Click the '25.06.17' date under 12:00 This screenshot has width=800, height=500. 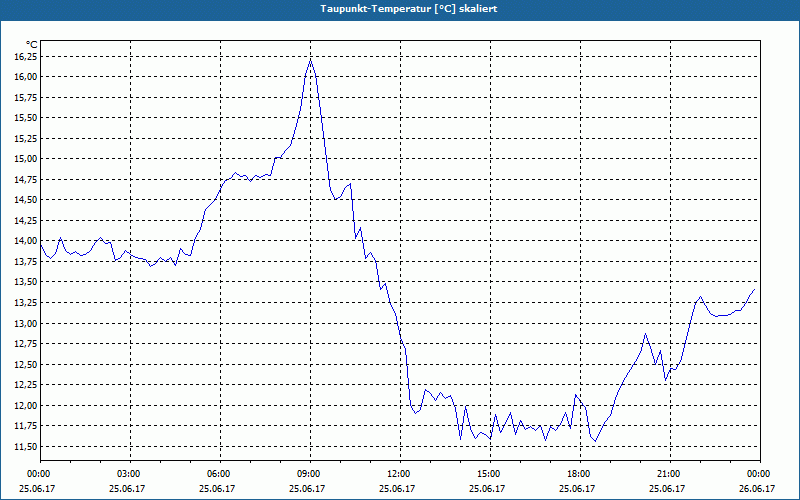pyautogui.click(x=397, y=489)
